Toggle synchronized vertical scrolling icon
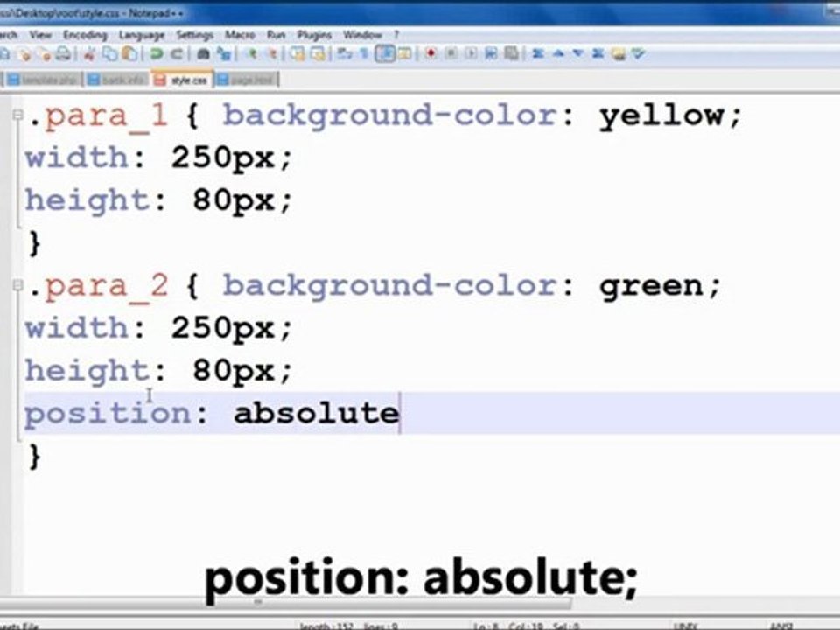Viewport: 840px width, 630px height. [x=297, y=53]
